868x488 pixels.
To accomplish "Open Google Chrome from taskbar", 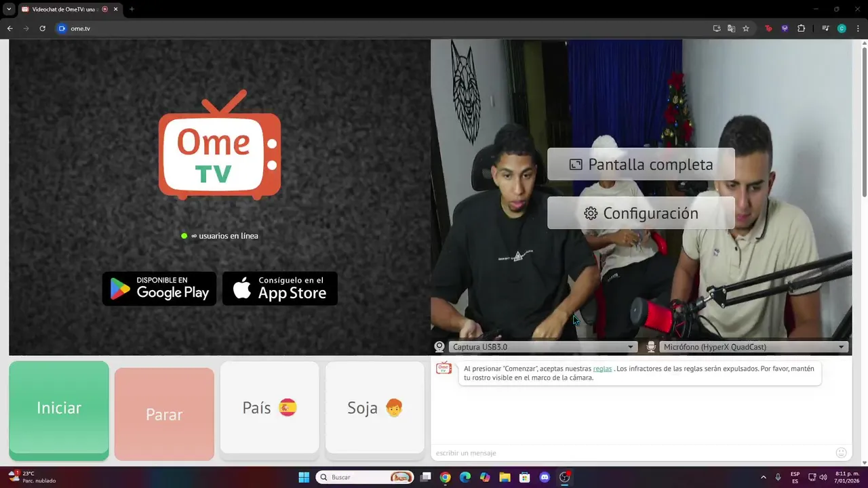I will pos(445,477).
